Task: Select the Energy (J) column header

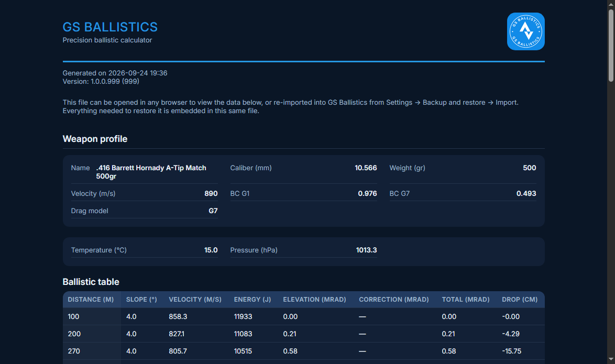Action: [x=252, y=300]
